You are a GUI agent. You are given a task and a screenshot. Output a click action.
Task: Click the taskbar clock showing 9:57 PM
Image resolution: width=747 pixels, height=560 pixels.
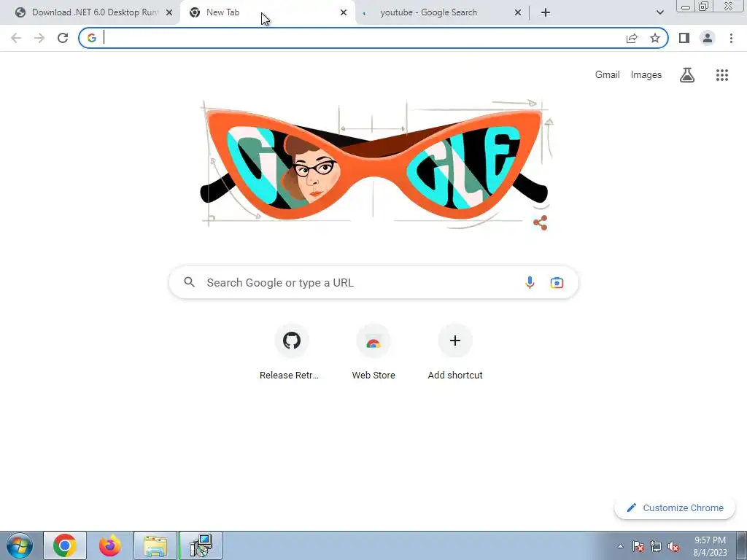(710, 546)
